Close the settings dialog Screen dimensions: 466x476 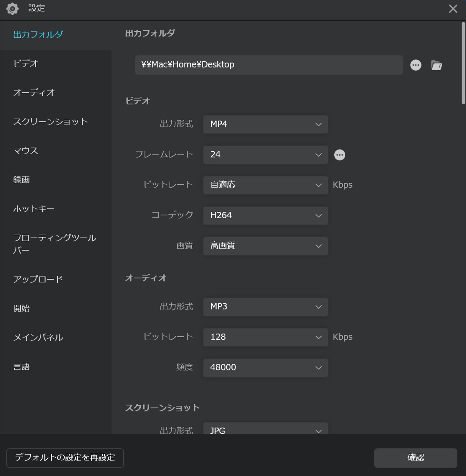453,9
